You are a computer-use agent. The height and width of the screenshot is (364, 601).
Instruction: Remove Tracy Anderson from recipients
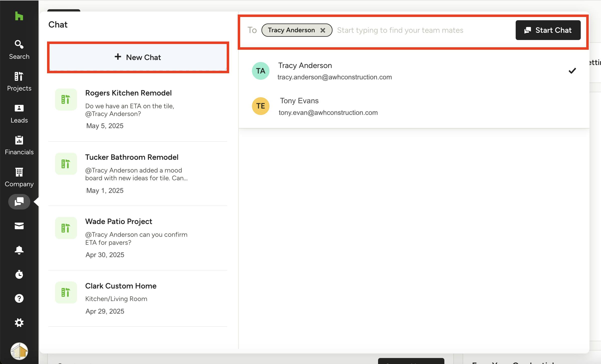point(323,30)
